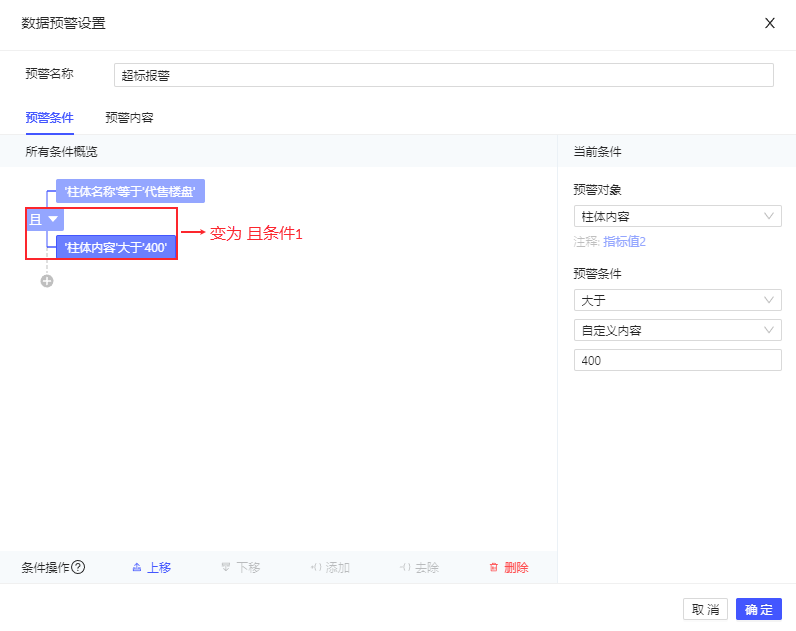The width and height of the screenshot is (796, 631).
Task: Switch to the 预警内容 tab
Action: [129, 117]
